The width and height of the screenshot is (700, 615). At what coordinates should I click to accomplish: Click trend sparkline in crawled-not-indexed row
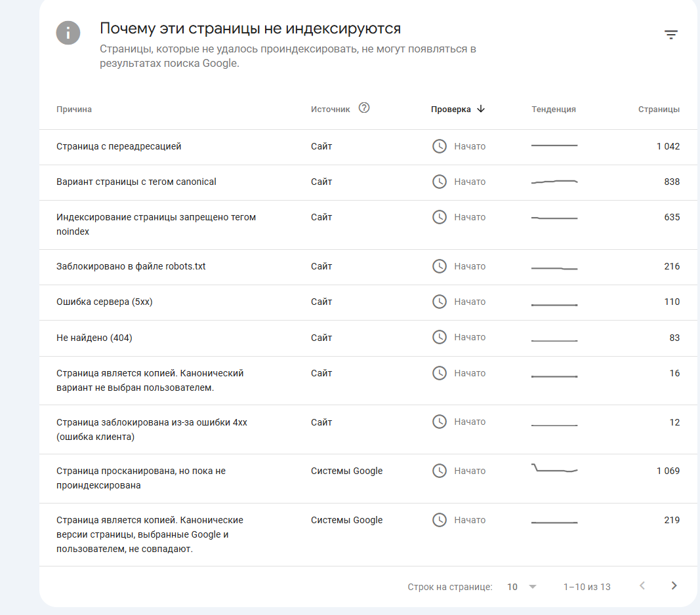pos(554,468)
